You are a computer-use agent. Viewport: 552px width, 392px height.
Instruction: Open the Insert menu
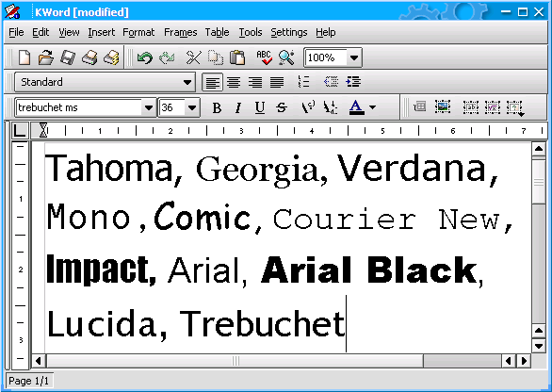[x=102, y=32]
